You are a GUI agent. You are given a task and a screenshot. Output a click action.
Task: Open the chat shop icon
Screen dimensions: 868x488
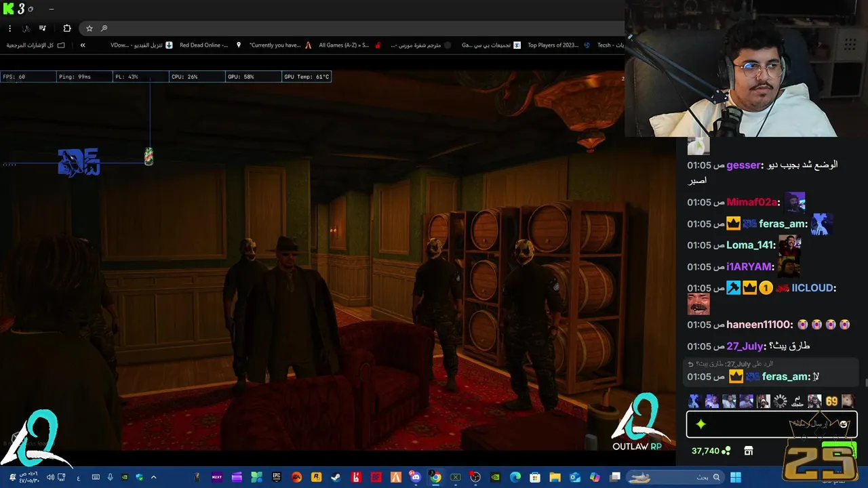coord(749,451)
